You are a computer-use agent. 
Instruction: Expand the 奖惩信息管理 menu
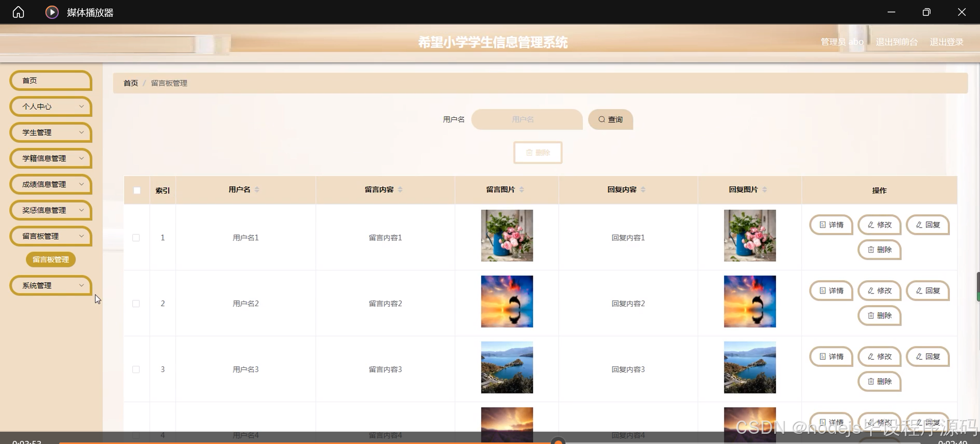(51, 210)
